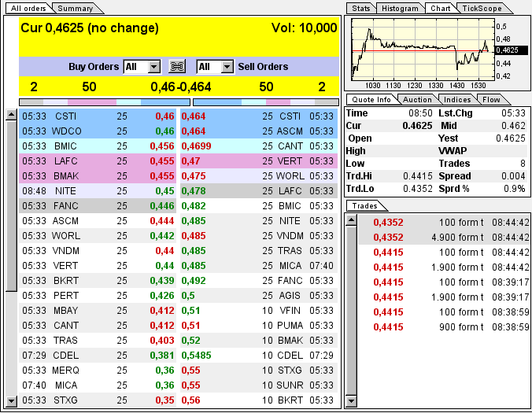Click the Vol: 10,000 display
532x413 pixels.
304,28
